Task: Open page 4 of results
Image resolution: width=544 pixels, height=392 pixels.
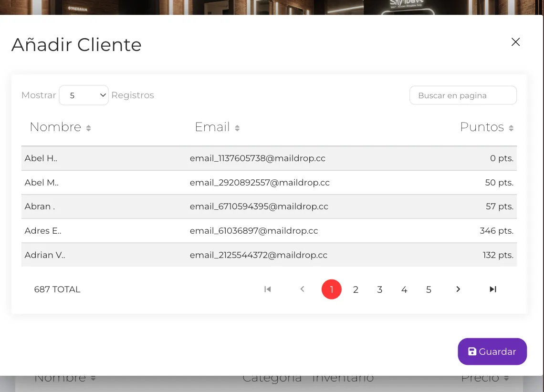Action: pyautogui.click(x=404, y=289)
